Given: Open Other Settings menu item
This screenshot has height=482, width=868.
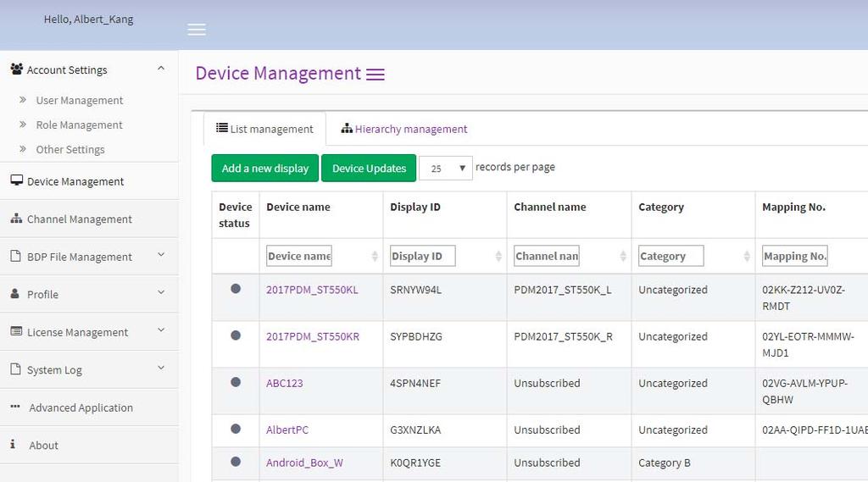Looking at the screenshot, I should (x=70, y=149).
